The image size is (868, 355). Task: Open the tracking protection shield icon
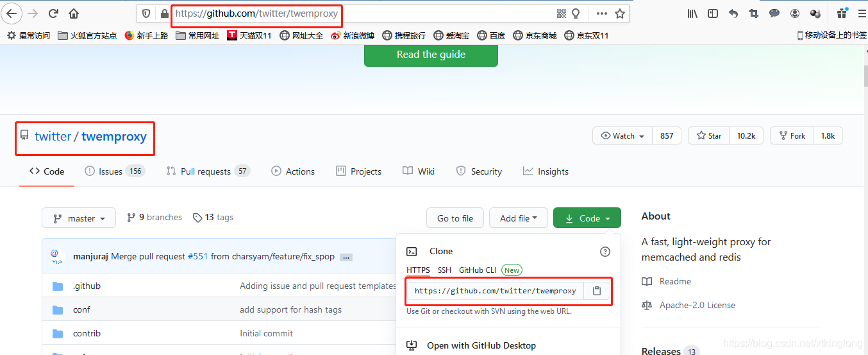pyautogui.click(x=146, y=13)
